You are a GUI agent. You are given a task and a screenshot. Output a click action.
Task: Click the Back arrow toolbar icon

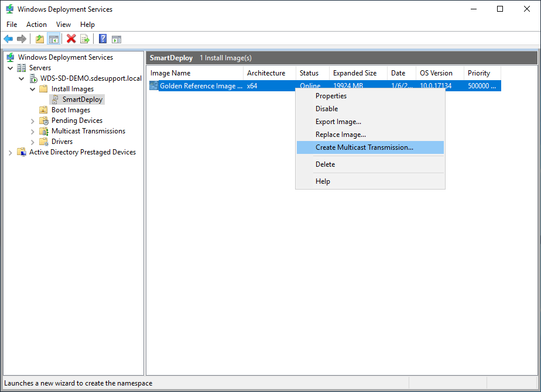pos(8,39)
